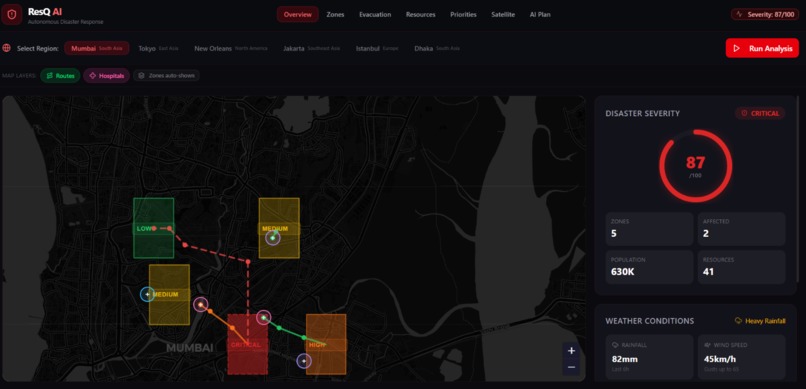Toggle the Zones auto-shown layer chip
This screenshot has height=389, width=806.
point(167,76)
